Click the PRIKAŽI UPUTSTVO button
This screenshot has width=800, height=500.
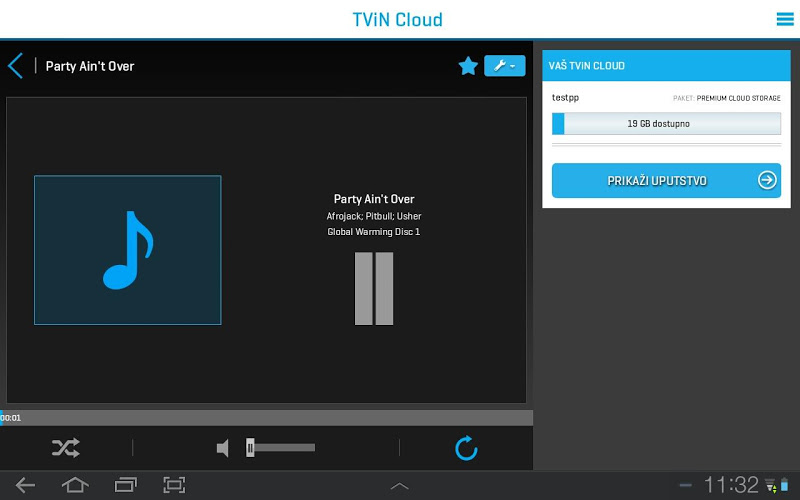(666, 181)
